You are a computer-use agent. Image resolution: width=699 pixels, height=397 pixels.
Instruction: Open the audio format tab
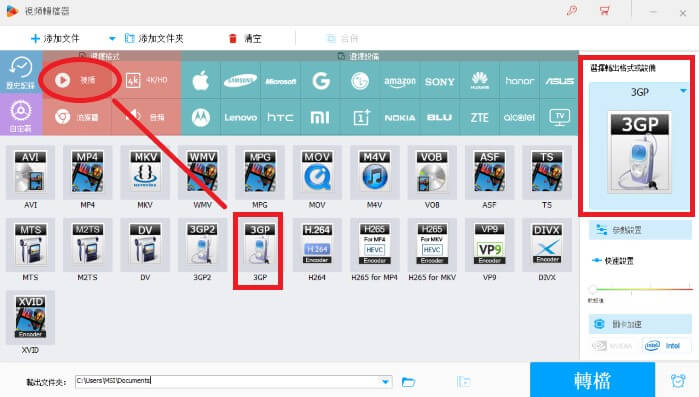[147, 117]
